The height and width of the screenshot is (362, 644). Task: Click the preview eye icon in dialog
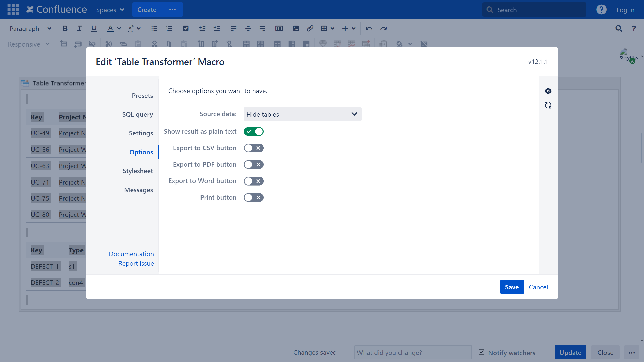pos(548,91)
